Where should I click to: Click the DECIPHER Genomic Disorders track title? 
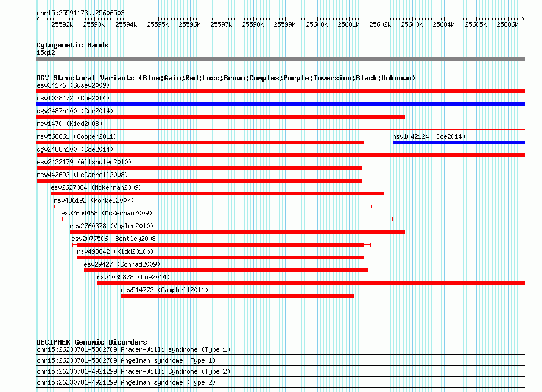[91, 342]
